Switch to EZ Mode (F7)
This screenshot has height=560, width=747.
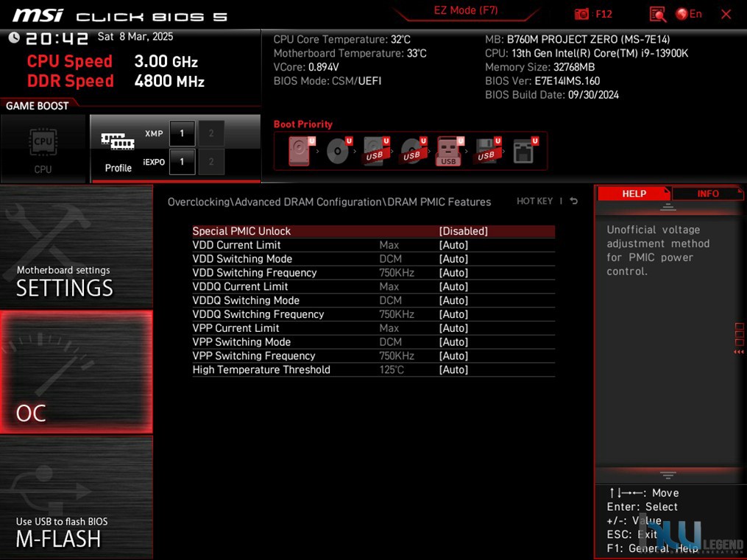[465, 10]
